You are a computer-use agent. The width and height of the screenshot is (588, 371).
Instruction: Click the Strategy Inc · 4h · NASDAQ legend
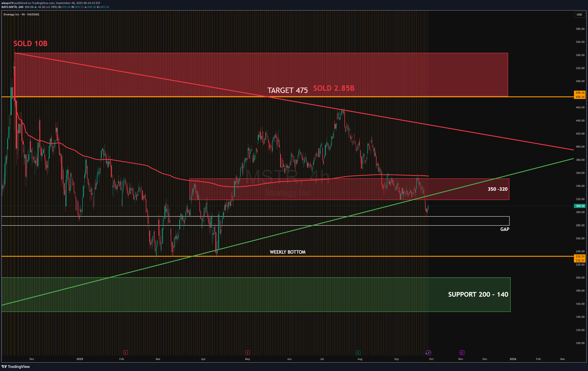point(21,14)
